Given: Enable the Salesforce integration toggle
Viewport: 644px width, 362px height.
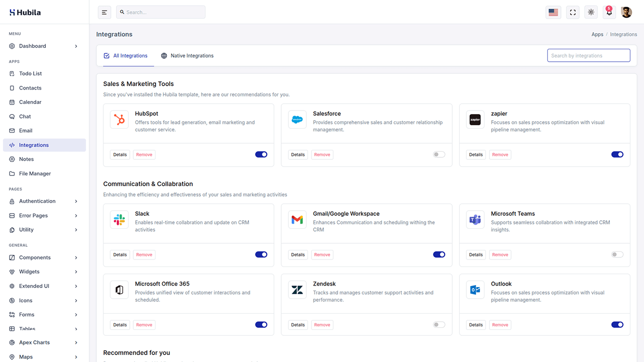Looking at the screenshot, I should click(439, 155).
